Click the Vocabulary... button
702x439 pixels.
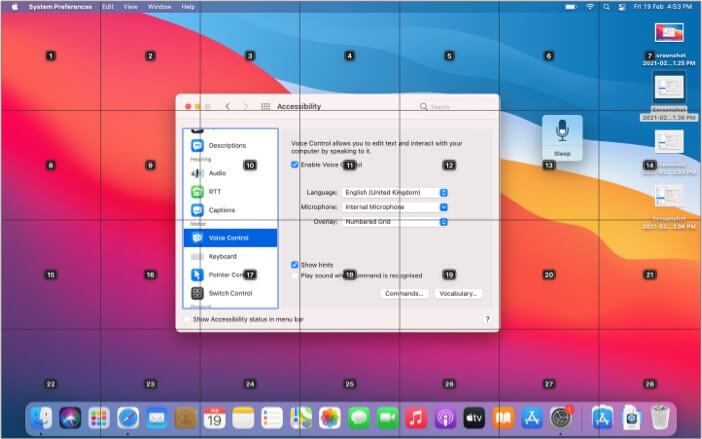[458, 294]
